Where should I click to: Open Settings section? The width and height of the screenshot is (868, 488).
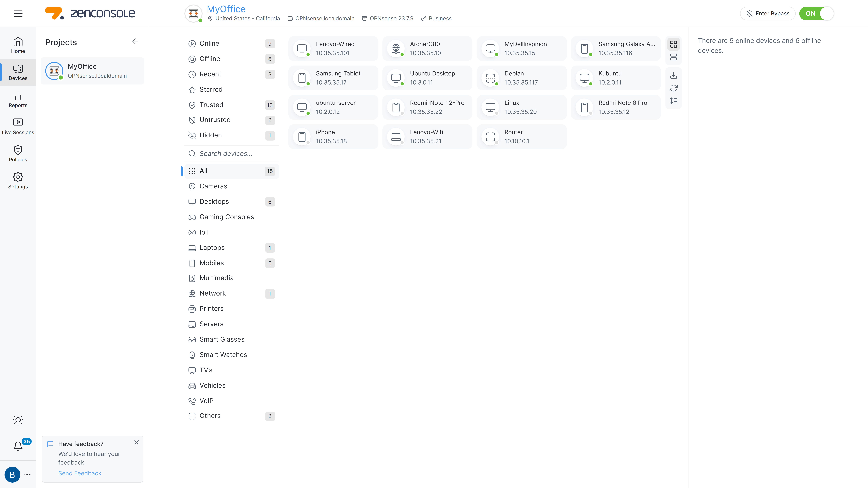tap(18, 181)
